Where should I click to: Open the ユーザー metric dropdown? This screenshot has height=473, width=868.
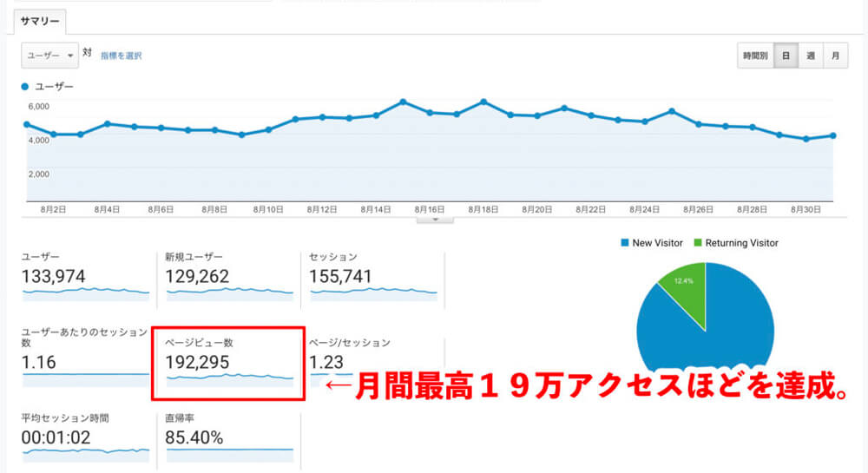pos(49,55)
